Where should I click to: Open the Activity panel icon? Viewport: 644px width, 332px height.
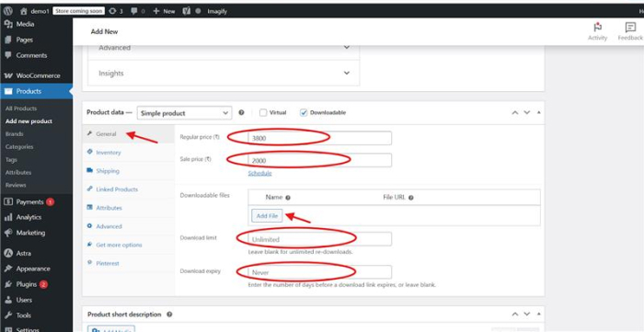[597, 31]
